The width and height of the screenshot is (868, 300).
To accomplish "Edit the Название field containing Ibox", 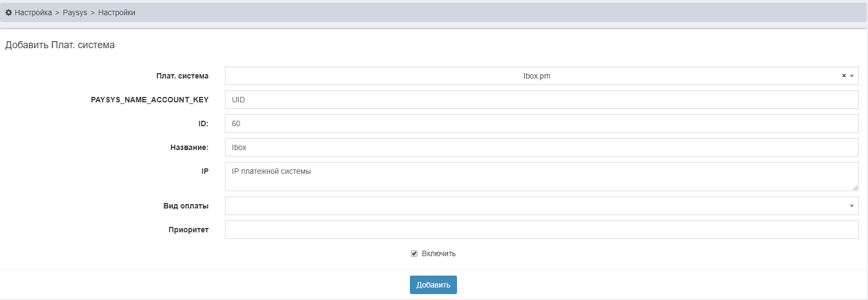I will (541, 147).
